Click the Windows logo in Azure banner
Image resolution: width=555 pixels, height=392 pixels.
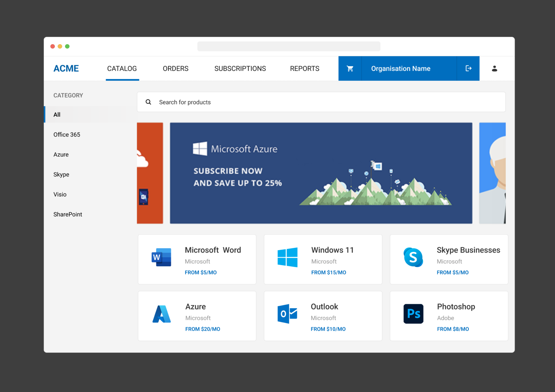(x=200, y=149)
